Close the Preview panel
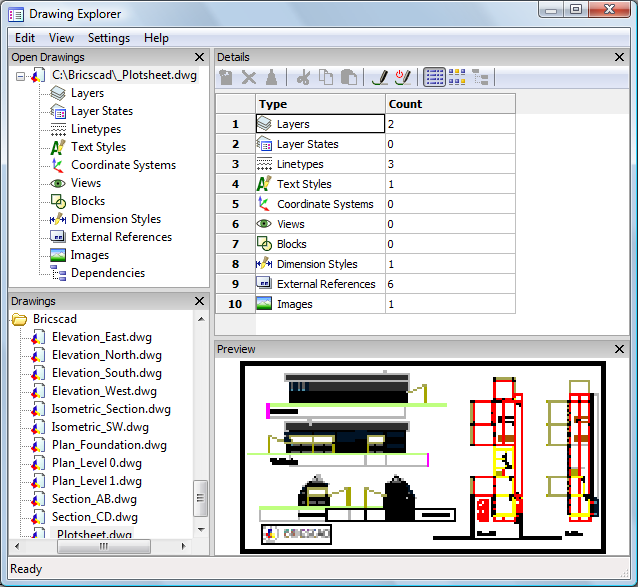638x587 pixels. click(x=619, y=349)
